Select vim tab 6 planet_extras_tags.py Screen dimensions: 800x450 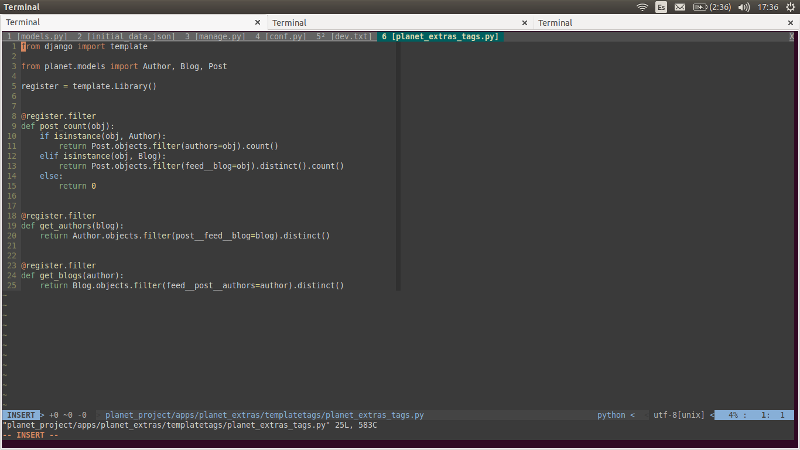[x=440, y=36]
